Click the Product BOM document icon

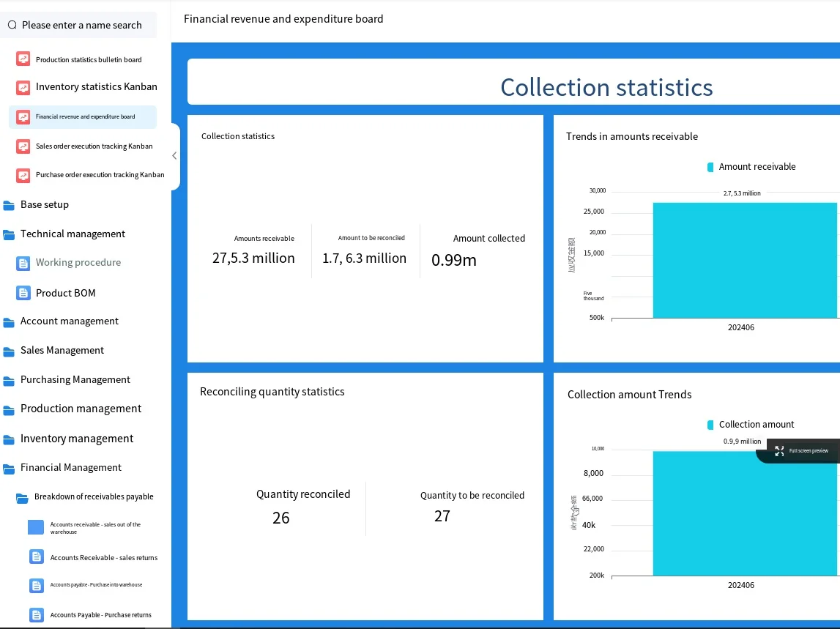23,293
